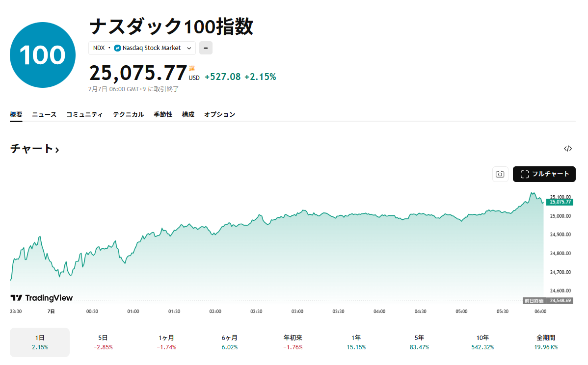Open the テクニカル tab
Viewport: 588px width, 365px height.
coord(128,114)
